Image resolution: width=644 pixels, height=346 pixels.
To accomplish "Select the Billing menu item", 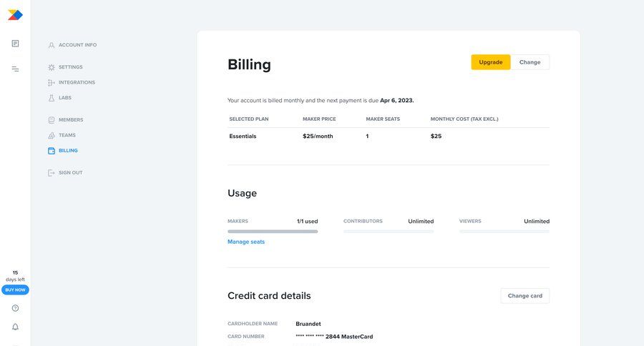I will [x=68, y=151].
